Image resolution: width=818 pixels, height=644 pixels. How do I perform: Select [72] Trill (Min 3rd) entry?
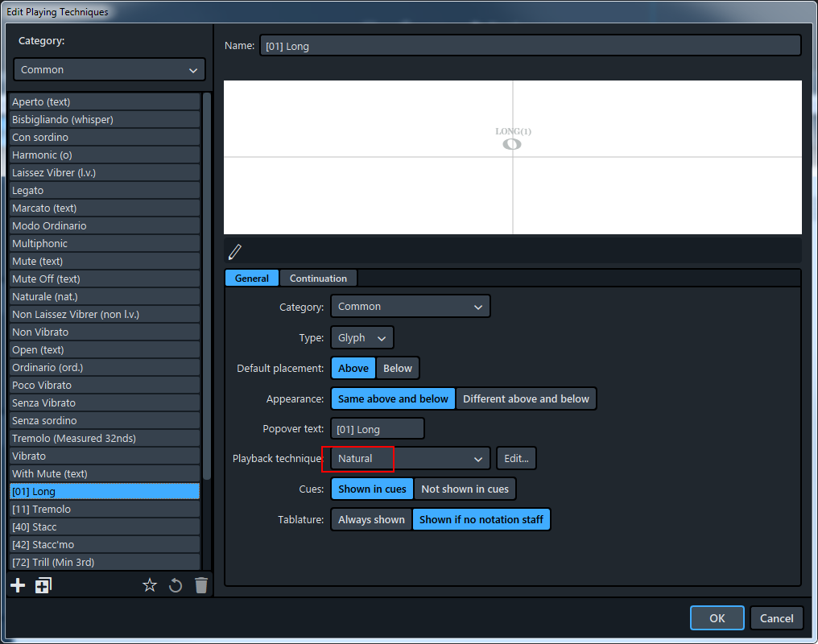[105, 563]
